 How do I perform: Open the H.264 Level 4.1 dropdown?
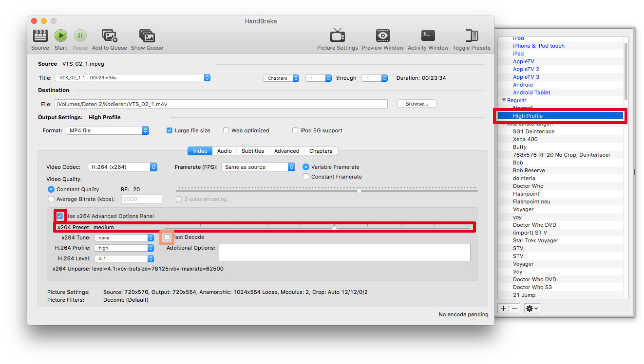(x=124, y=259)
